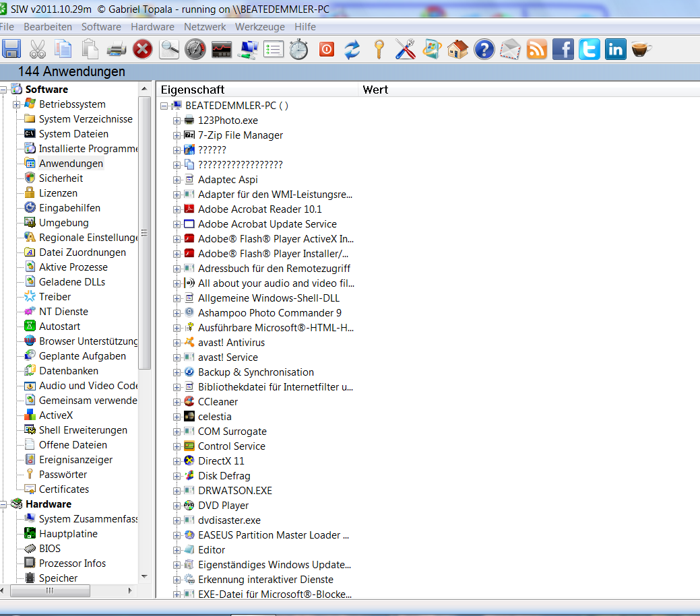
Task: Expand the avast! Antivirus entry
Action: click(177, 343)
